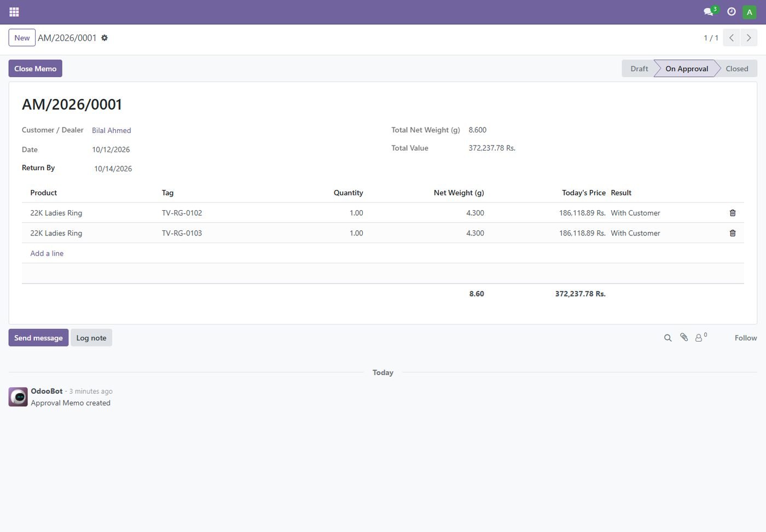The height and width of the screenshot is (532, 766).
Task: Open the user avatar menu
Action: (749, 12)
